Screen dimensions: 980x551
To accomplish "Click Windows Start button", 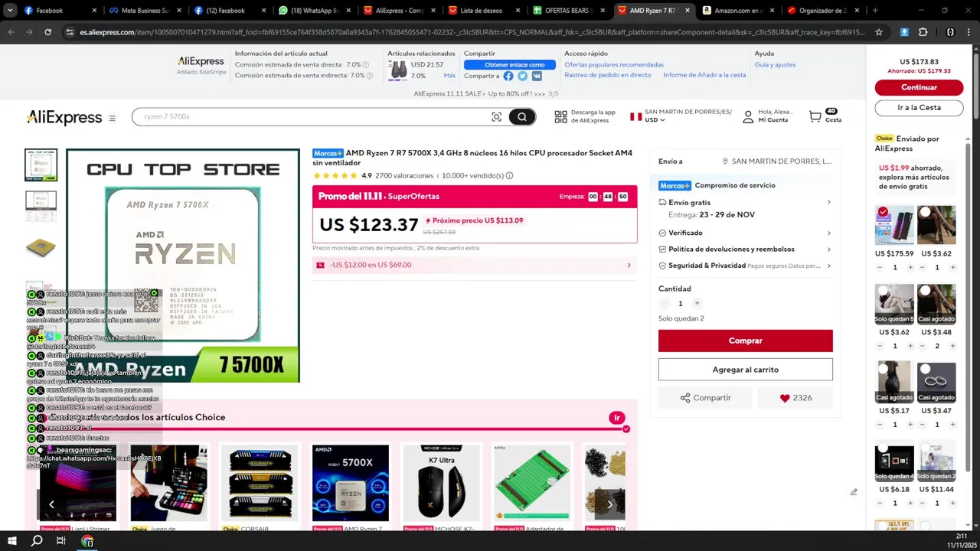I will point(11,541).
